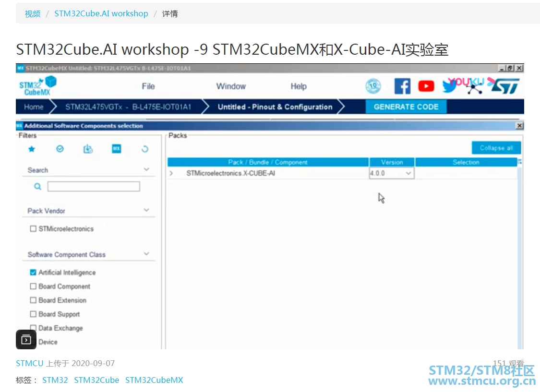Click the GENERATE CODE button

406,107
